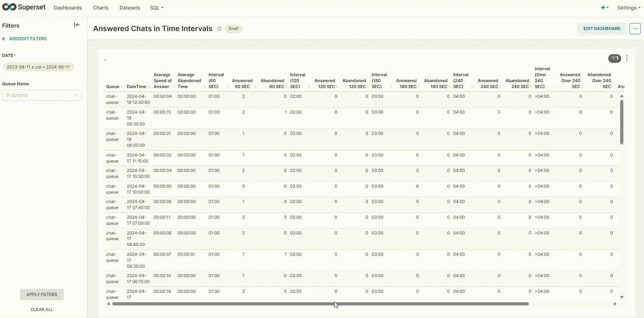
Task: Collapse the Filters panel
Action: pyautogui.click(x=77, y=24)
